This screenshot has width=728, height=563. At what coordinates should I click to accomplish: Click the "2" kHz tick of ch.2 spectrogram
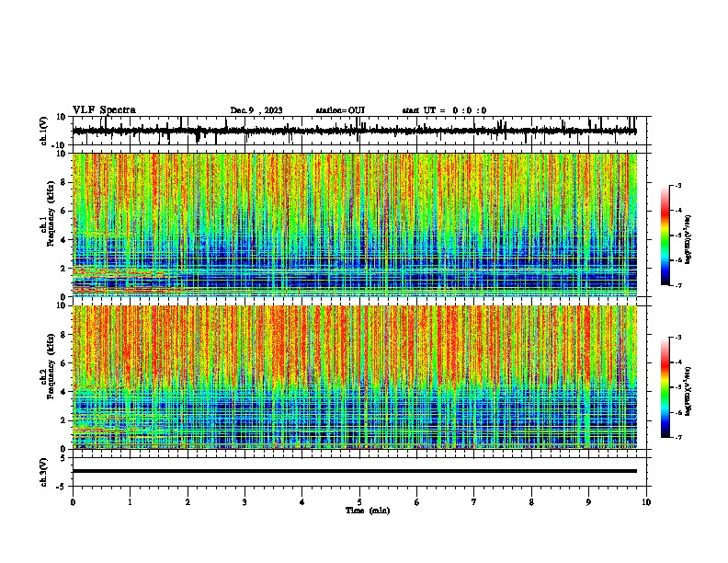(63, 420)
